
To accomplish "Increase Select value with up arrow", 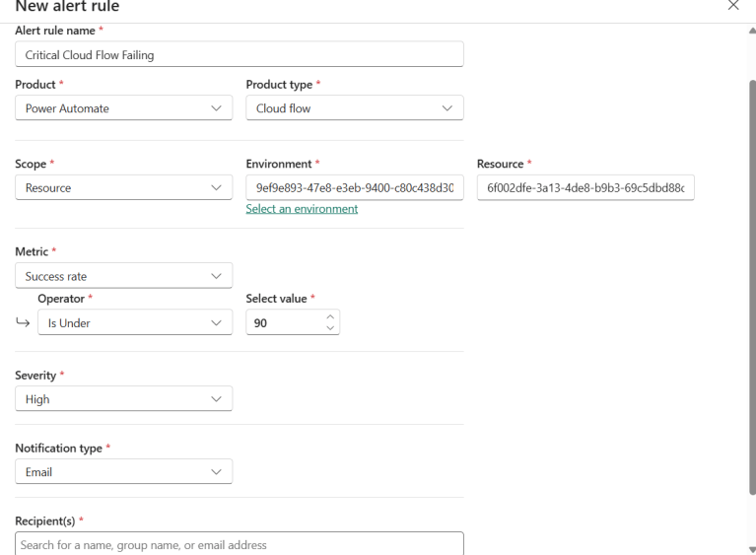I will coord(330,316).
